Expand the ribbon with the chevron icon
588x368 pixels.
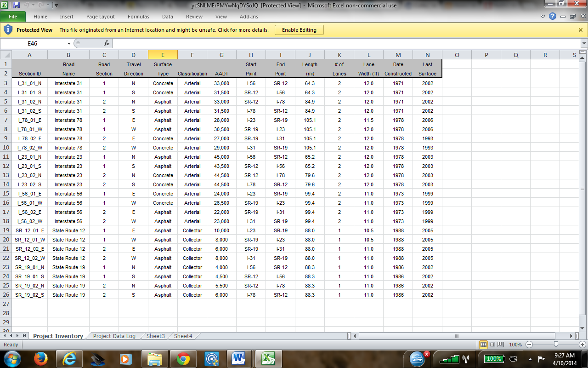click(x=543, y=17)
